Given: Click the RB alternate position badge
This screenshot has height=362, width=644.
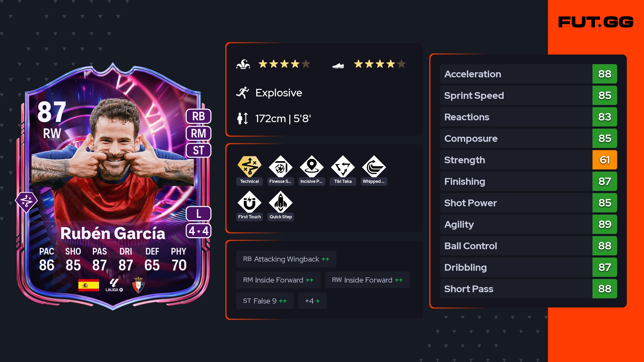Looking at the screenshot, I should point(199,116).
